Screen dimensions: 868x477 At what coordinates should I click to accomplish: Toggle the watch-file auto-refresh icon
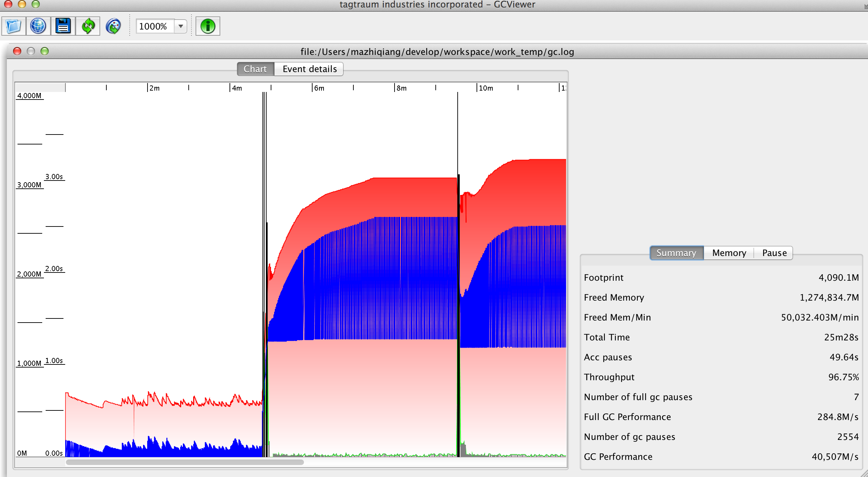coord(114,26)
